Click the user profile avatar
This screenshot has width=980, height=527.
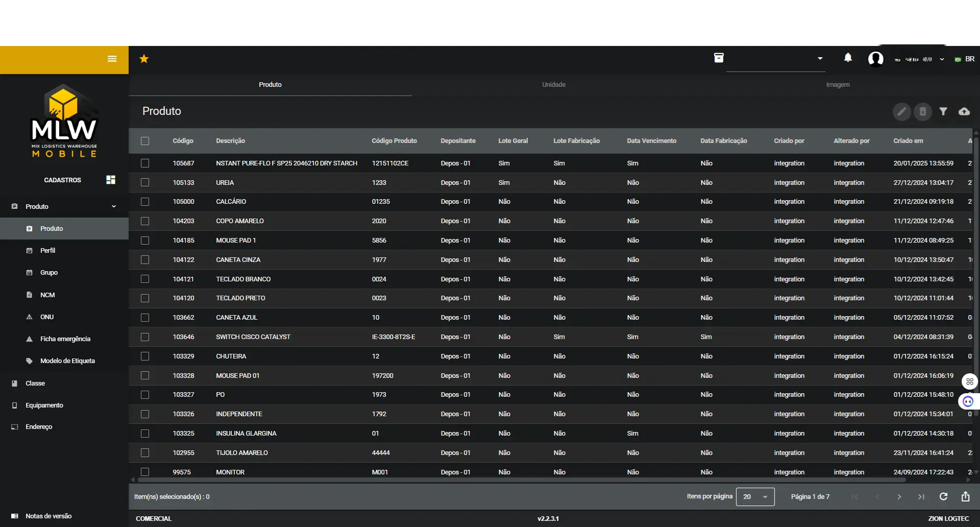tap(876, 59)
